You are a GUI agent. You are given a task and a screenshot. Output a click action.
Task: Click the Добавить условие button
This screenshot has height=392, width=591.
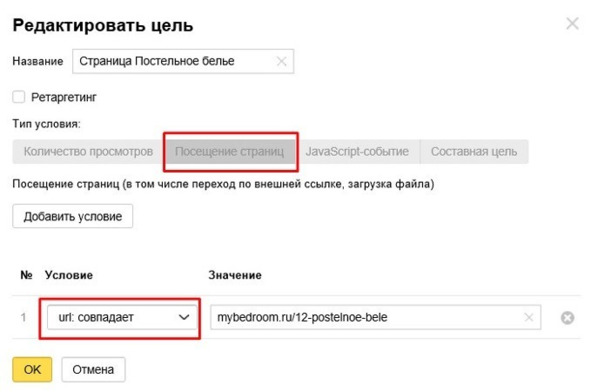pyautogui.click(x=73, y=216)
